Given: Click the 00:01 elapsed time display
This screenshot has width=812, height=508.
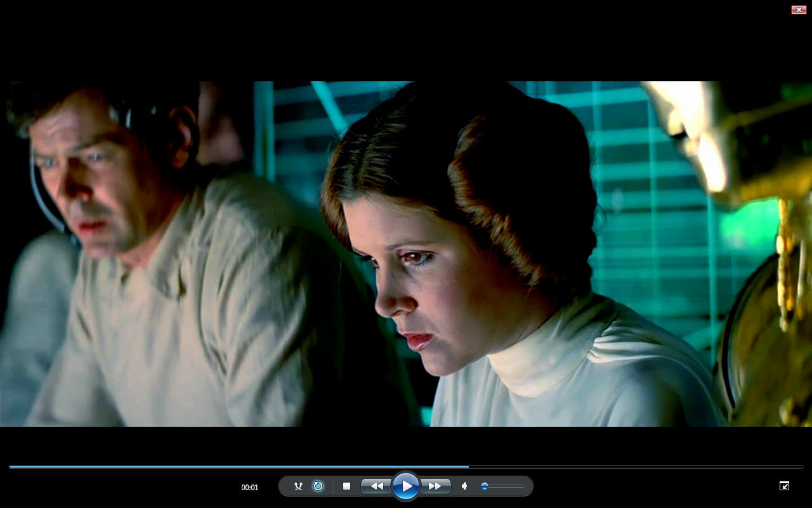Looking at the screenshot, I should tap(250, 488).
